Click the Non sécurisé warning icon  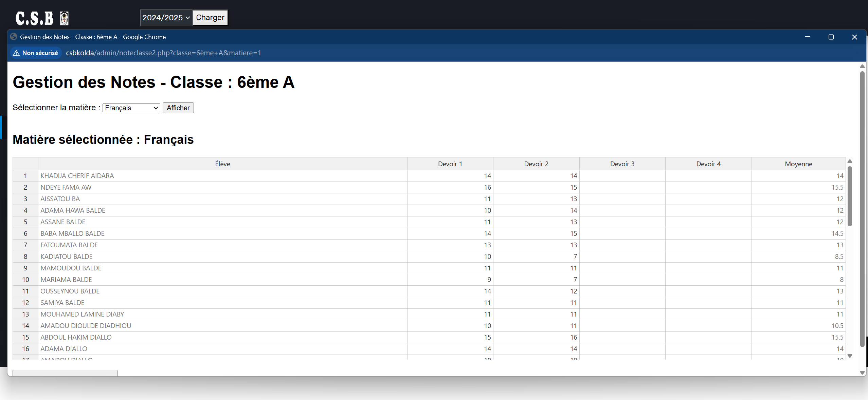point(16,53)
